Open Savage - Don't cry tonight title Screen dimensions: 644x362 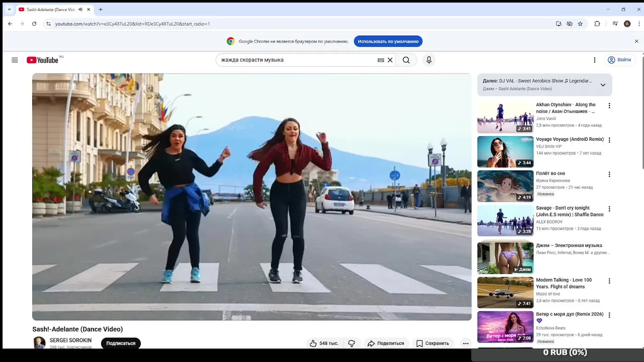click(570, 211)
